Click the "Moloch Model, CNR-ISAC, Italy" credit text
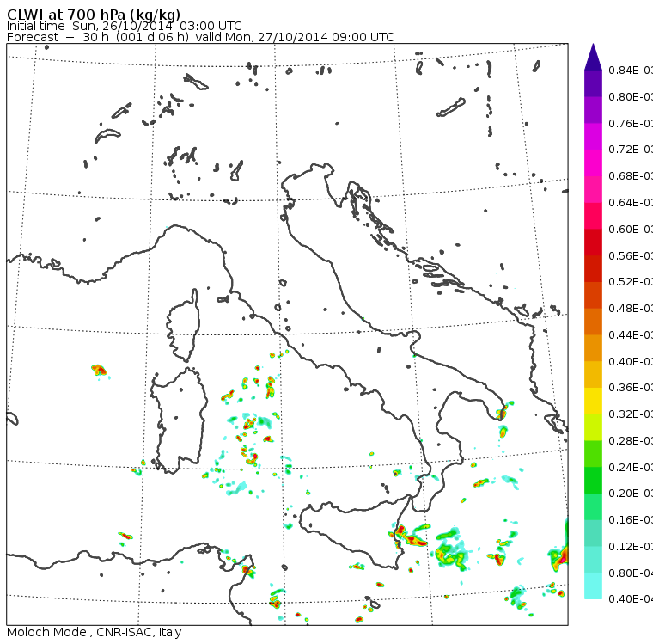Image resolution: width=653 pixels, height=644 pixels. tap(95, 632)
